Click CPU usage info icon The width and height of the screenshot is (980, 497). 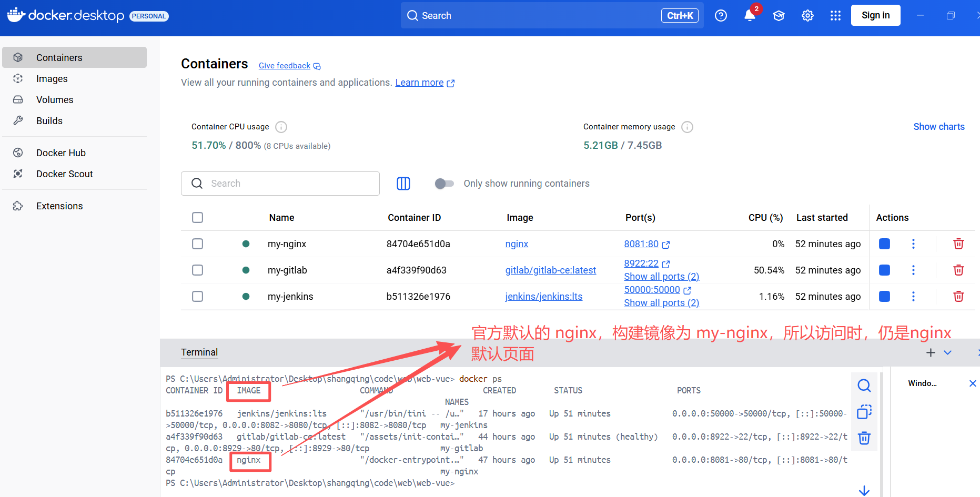(281, 127)
